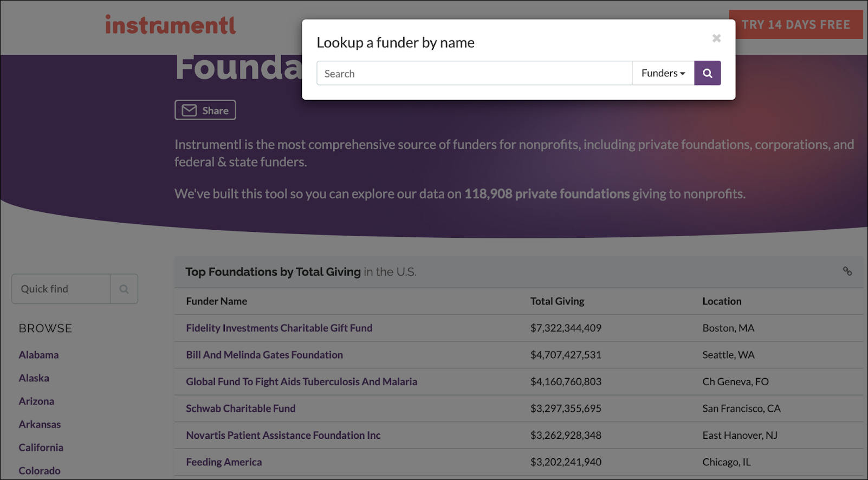Open the Funders dropdown in lookup dialog
This screenshot has height=480, width=868.
point(663,73)
